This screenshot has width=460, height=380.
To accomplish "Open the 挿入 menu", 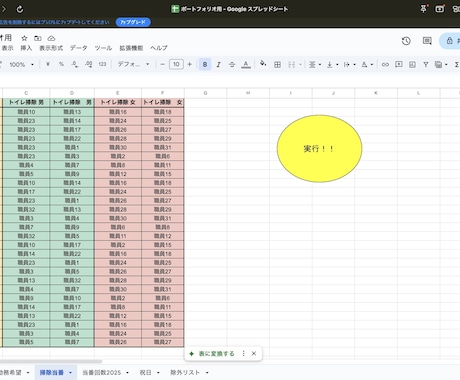I will tap(26, 48).
